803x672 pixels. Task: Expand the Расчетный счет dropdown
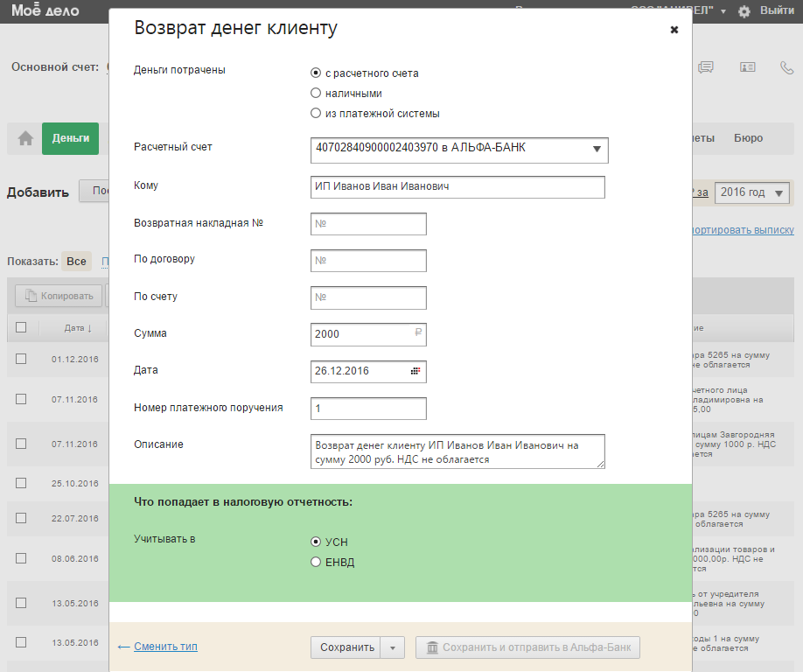tap(597, 150)
